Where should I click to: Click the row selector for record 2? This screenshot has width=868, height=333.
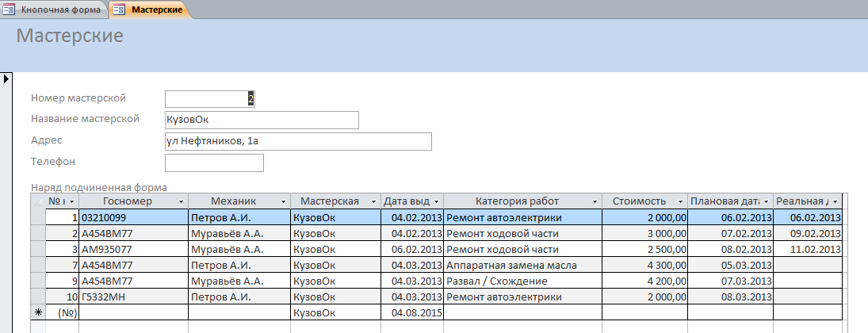click(38, 233)
